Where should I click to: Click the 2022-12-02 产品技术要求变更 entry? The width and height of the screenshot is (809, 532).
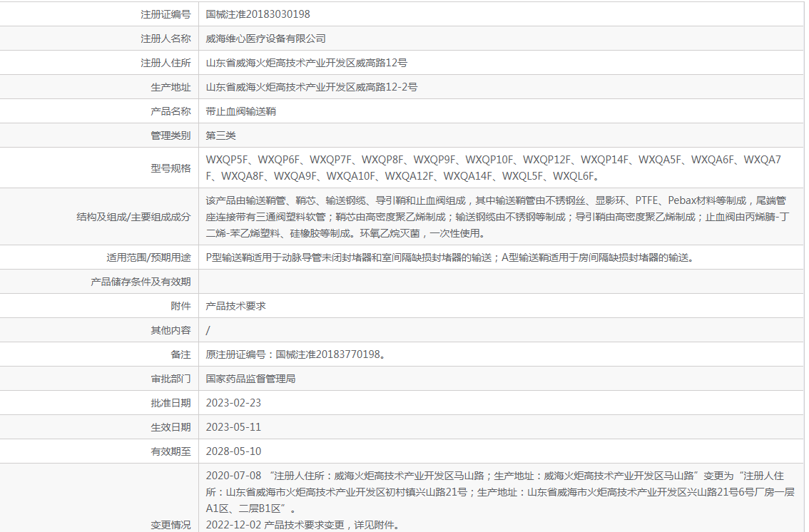pos(302,525)
